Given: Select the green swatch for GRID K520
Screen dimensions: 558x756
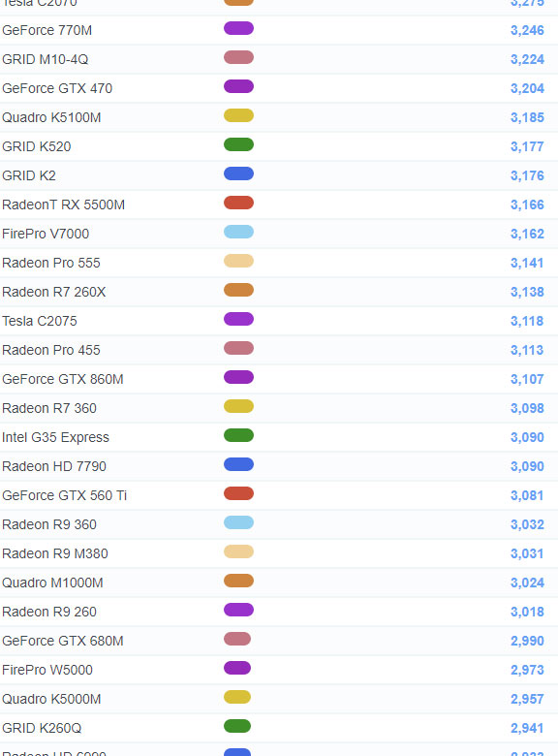Looking at the screenshot, I should click(x=238, y=144).
